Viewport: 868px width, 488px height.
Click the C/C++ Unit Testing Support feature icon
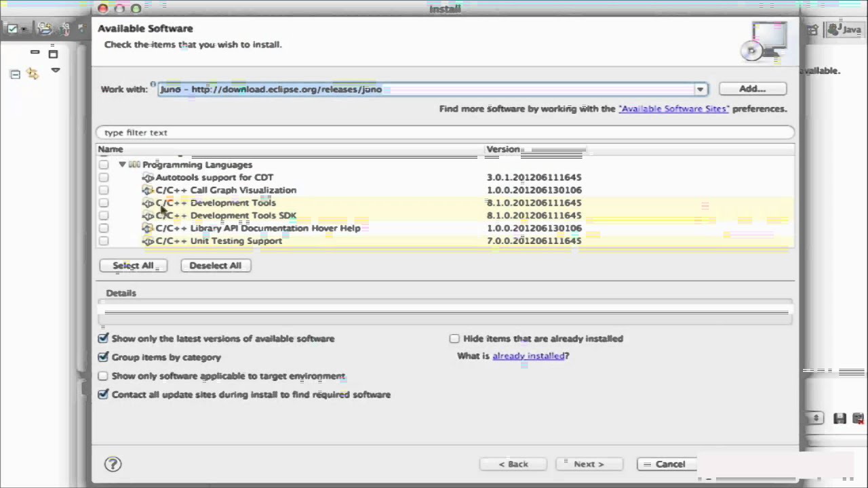pos(148,241)
